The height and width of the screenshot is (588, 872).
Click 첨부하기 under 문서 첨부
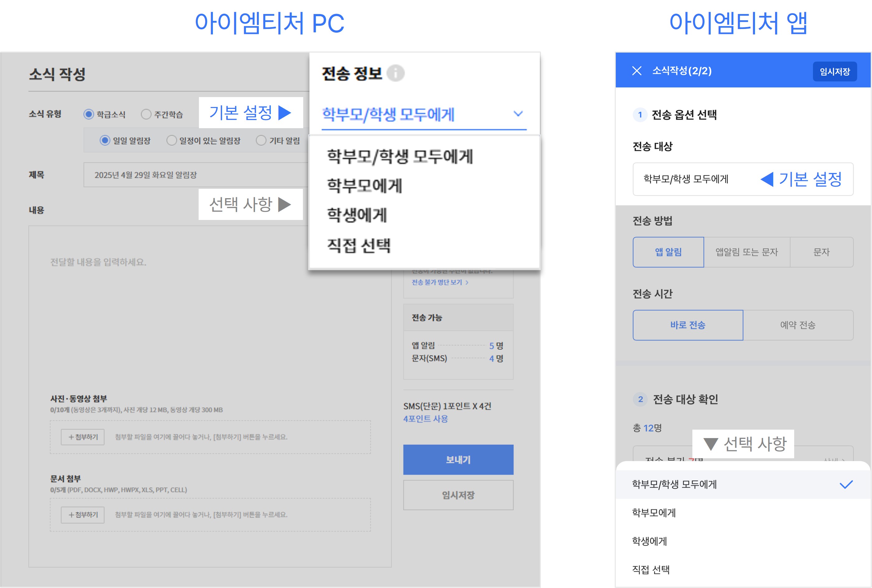pos(83,515)
